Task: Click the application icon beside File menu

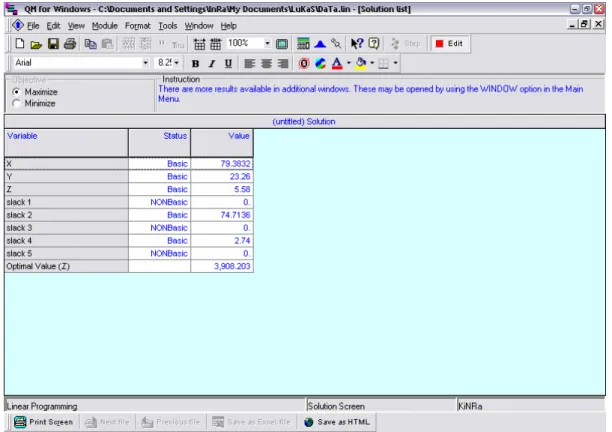Action: click(x=18, y=25)
